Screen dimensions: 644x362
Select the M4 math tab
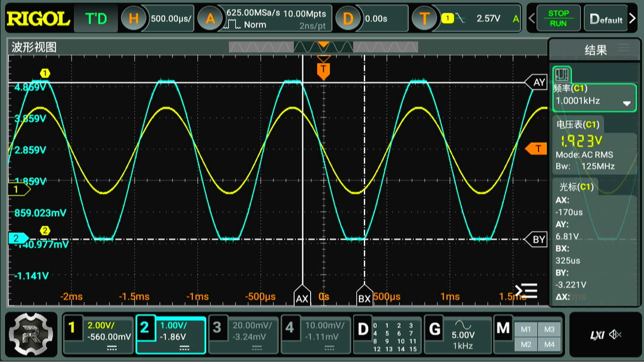[x=549, y=345]
